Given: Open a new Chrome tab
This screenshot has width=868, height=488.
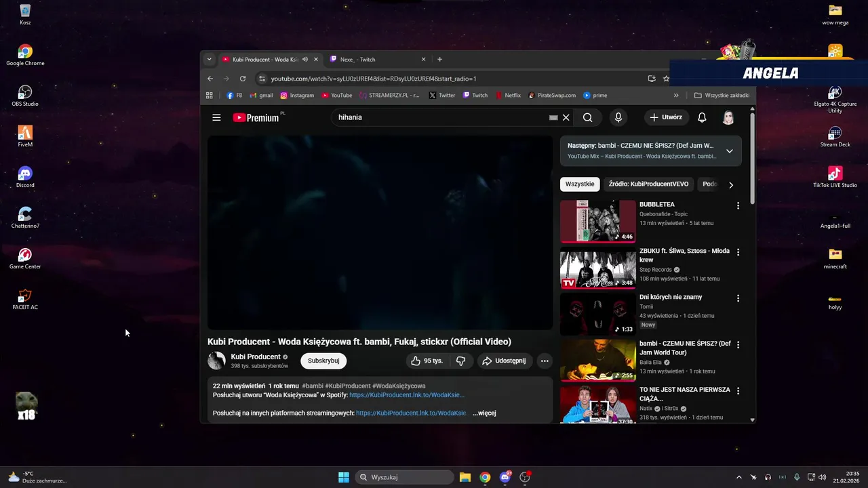Looking at the screenshot, I should [x=439, y=60].
